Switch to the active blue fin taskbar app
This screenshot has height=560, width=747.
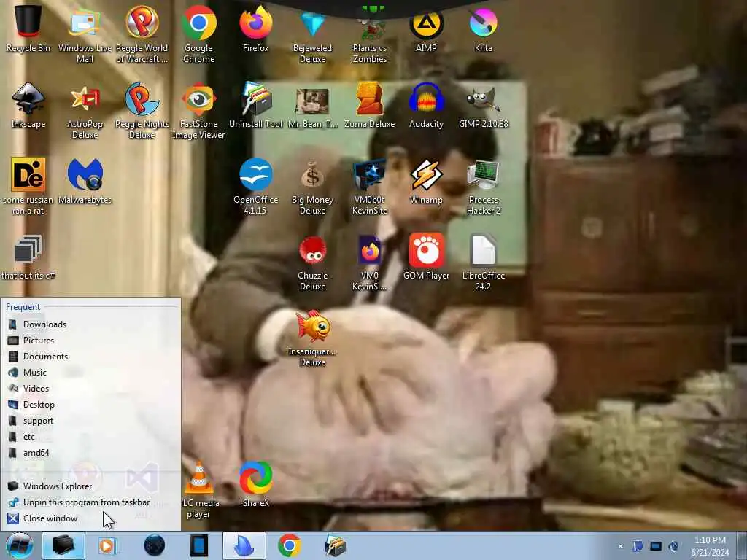(x=244, y=545)
